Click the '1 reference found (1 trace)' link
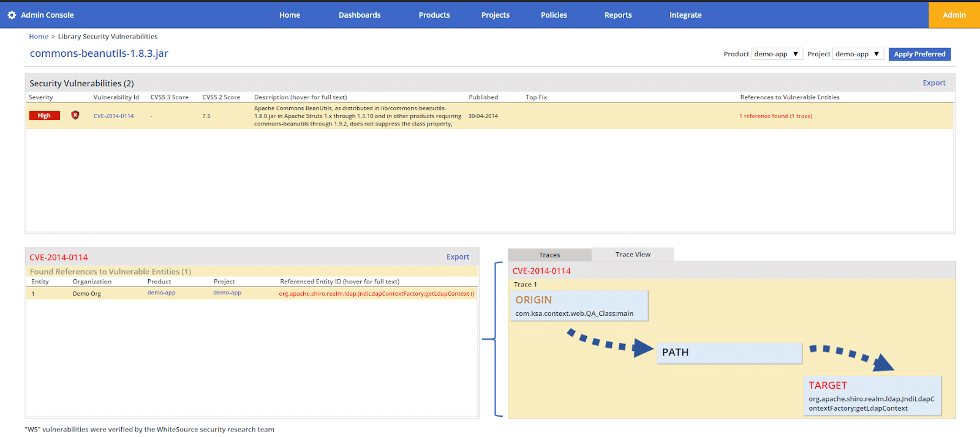This screenshot has height=437, width=980. pos(775,116)
